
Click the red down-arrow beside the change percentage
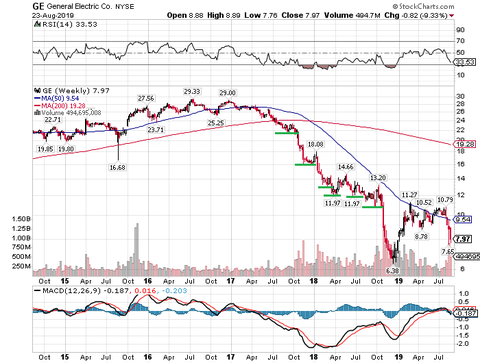[x=452, y=16]
